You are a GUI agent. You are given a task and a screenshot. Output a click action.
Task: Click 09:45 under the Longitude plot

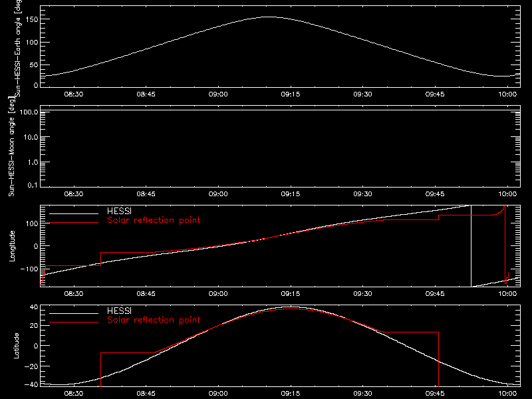pyautogui.click(x=435, y=294)
